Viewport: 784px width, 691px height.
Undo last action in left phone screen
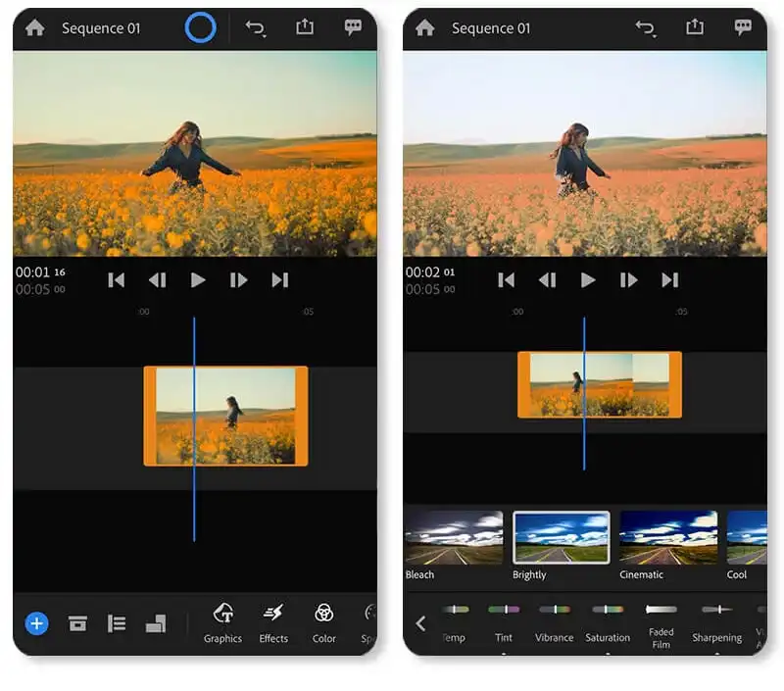(x=256, y=28)
